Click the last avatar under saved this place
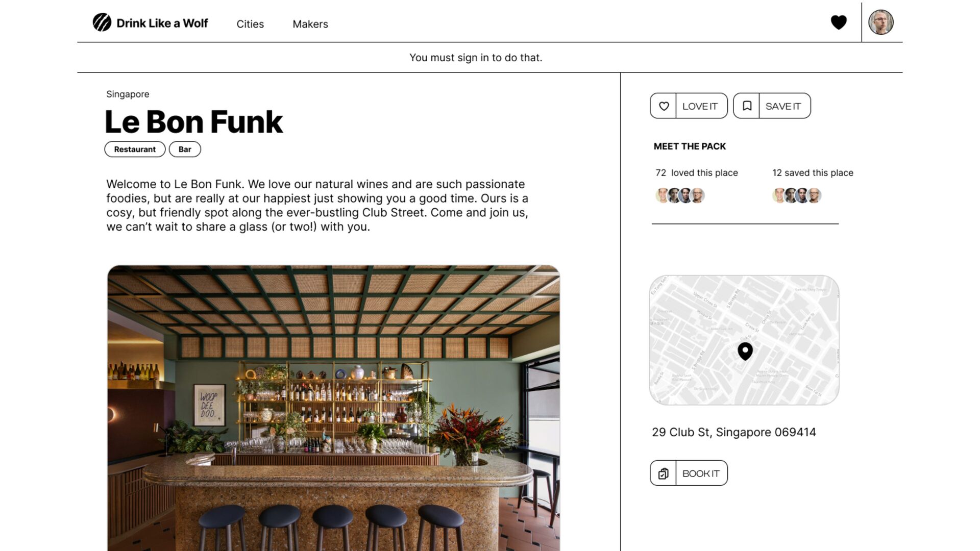The width and height of the screenshot is (980, 551). pos(815,195)
